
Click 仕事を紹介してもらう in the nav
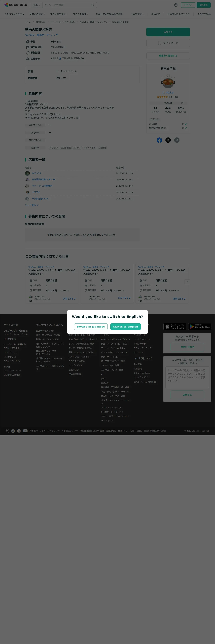(x=178, y=14)
